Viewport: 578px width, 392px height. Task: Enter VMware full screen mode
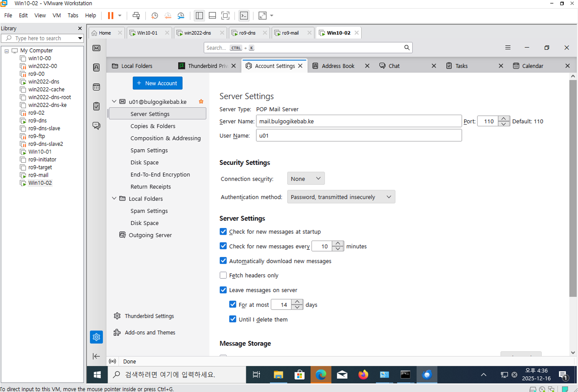click(x=225, y=16)
